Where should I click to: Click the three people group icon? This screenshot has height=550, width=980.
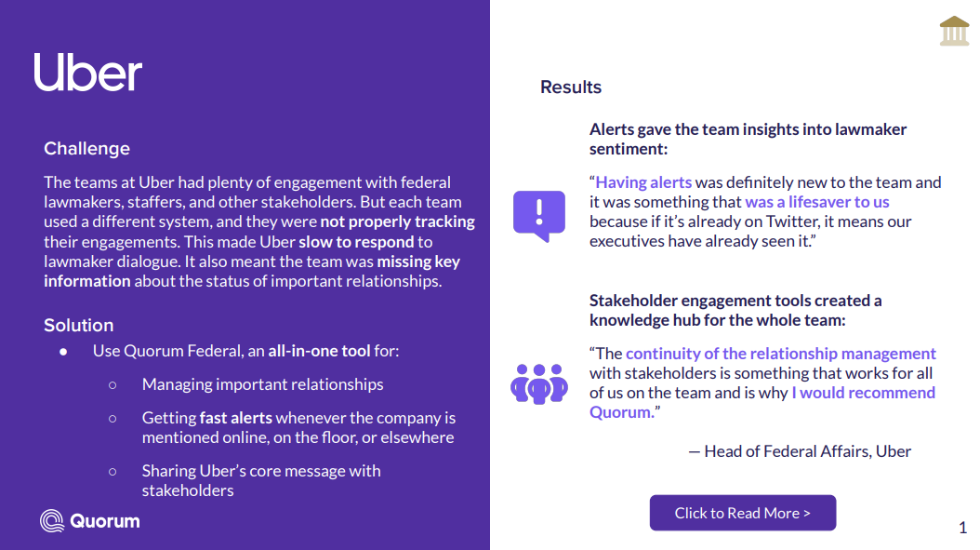(539, 382)
